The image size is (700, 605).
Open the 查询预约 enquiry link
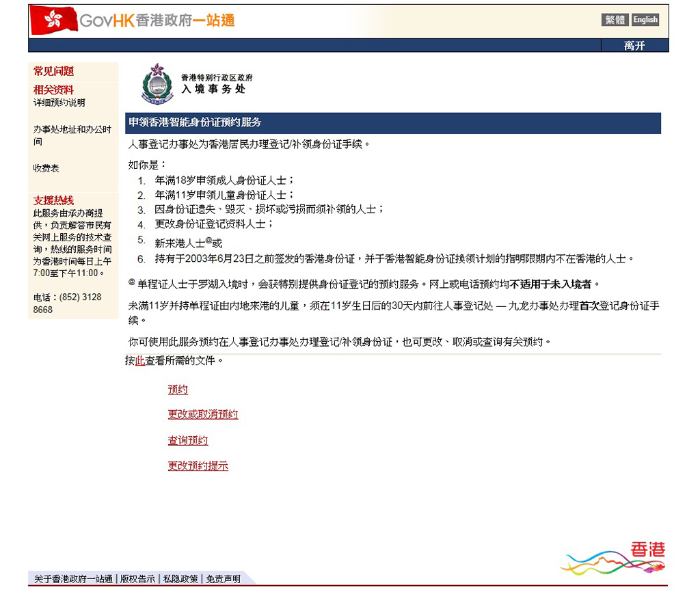[188, 441]
